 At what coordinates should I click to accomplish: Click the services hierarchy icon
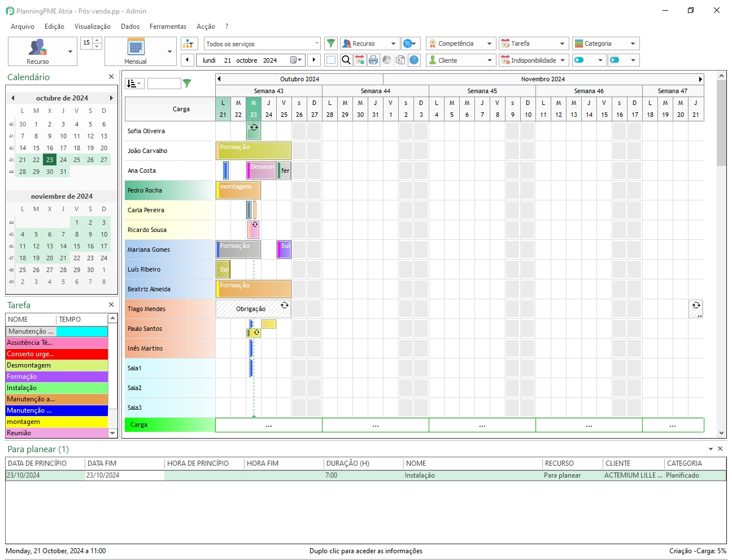tap(189, 43)
